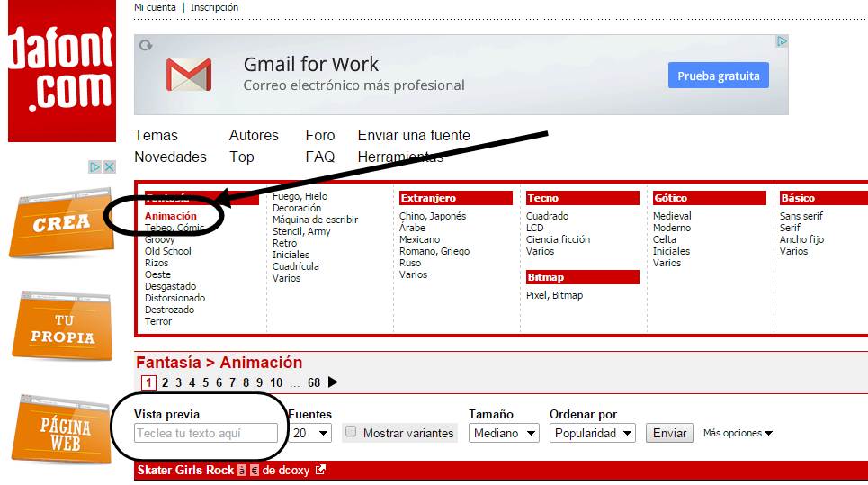Select the Sans serif category
The image size is (868, 485).
click(801, 216)
